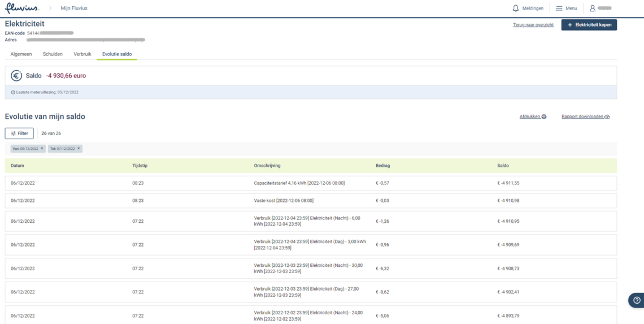This screenshot has height=324, width=644.
Task: Click the Tijdstip column header
Action: click(x=141, y=166)
